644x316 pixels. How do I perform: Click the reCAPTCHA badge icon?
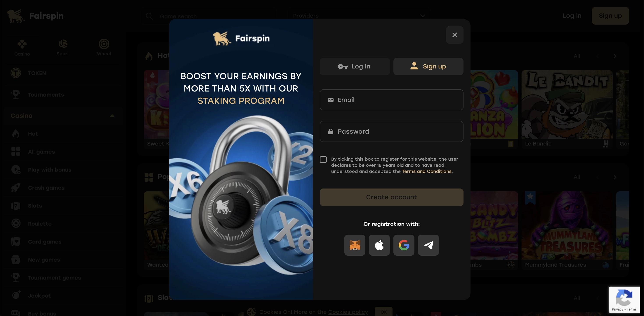pos(624,298)
